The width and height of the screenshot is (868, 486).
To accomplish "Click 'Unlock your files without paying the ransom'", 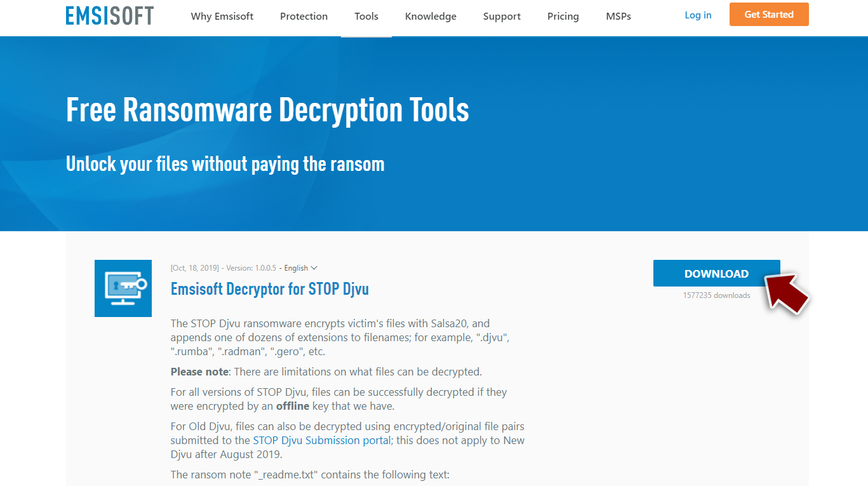I will 225,164.
